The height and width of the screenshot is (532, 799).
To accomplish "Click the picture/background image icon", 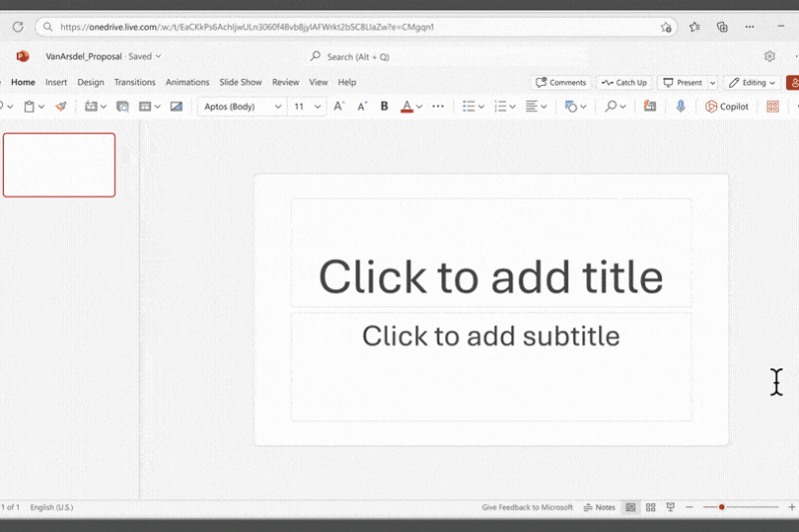I will coord(177,107).
